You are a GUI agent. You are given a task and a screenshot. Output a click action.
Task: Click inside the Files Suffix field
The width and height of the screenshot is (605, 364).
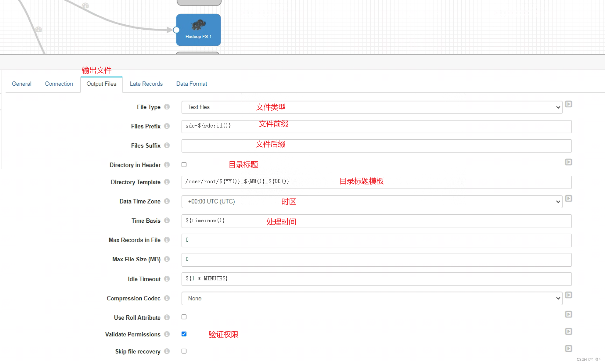323,146
